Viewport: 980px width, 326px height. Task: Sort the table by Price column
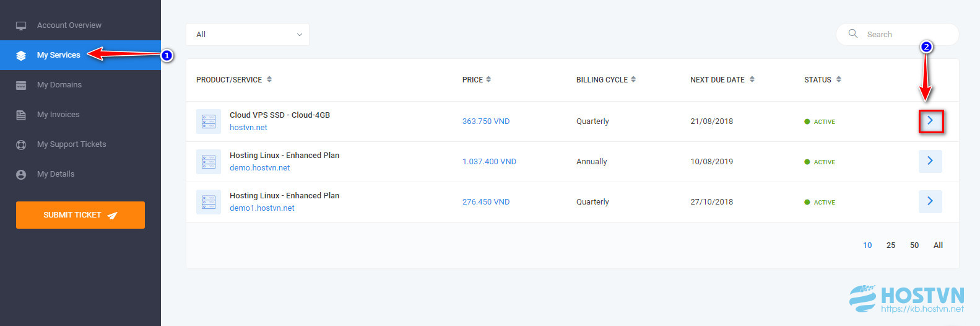[x=476, y=80]
